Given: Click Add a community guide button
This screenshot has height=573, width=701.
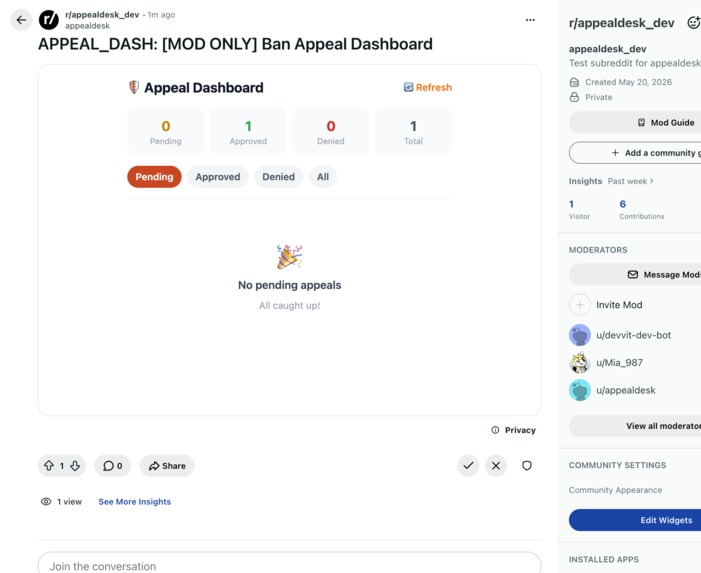Looking at the screenshot, I should tap(635, 153).
